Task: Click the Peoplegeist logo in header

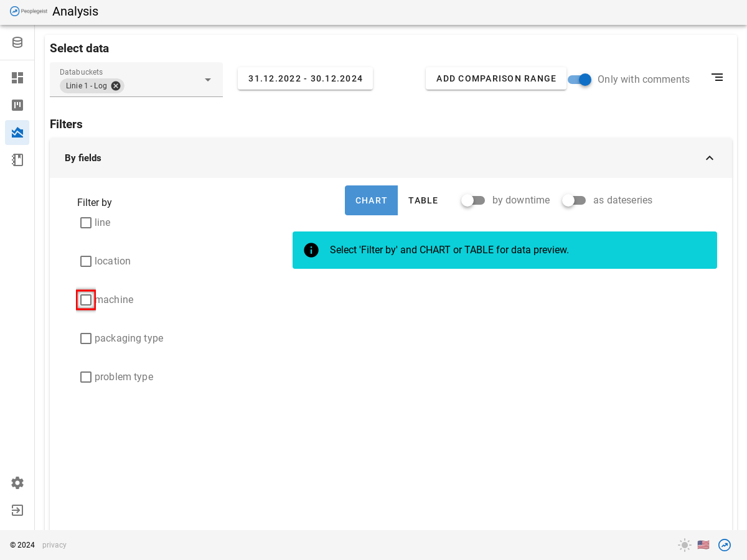Action: (29, 11)
